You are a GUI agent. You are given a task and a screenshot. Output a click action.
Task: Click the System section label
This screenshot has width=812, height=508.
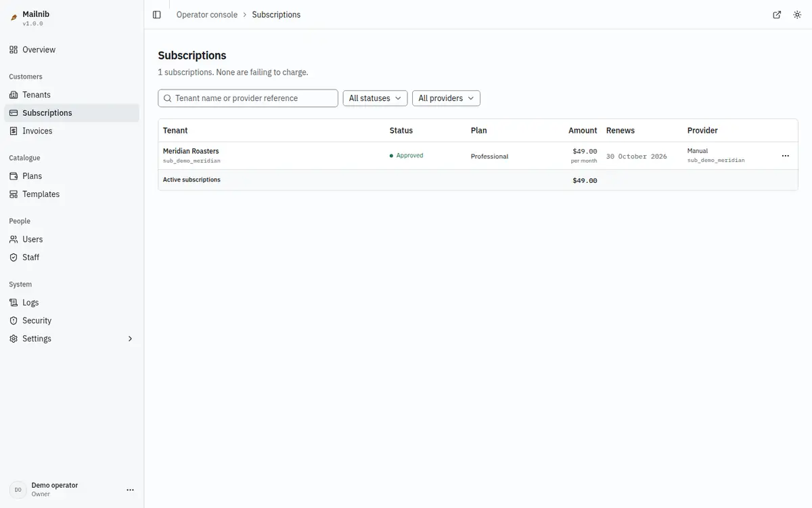(x=20, y=284)
